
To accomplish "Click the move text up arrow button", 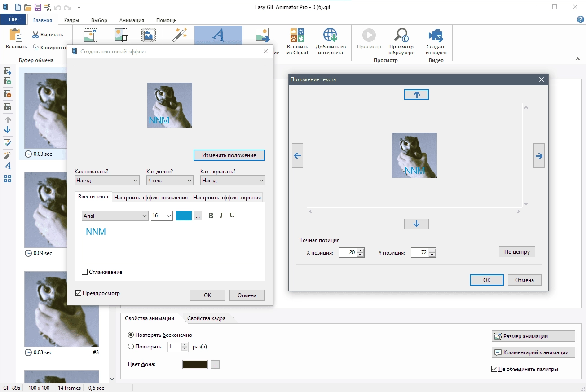I will coord(416,94).
